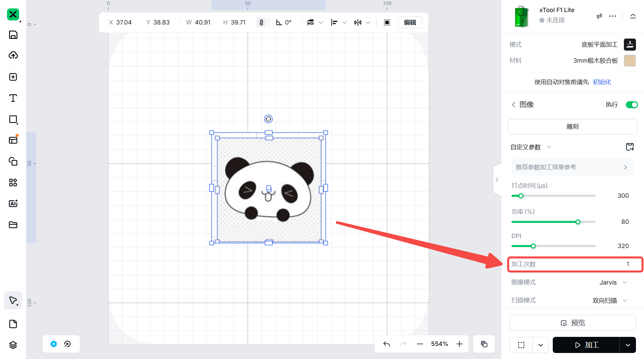Click the rotate handle above panda image
Image resolution: width=644 pixels, height=359 pixels.
coord(268,119)
